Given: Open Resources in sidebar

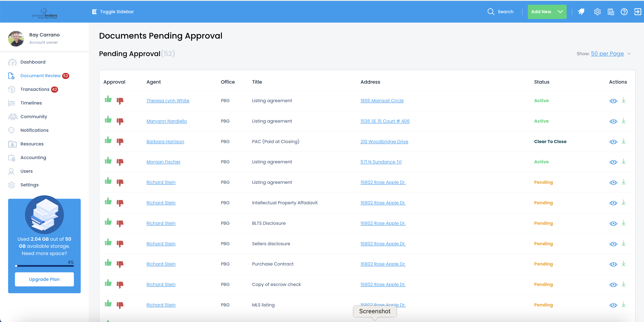Looking at the screenshot, I should click(32, 144).
